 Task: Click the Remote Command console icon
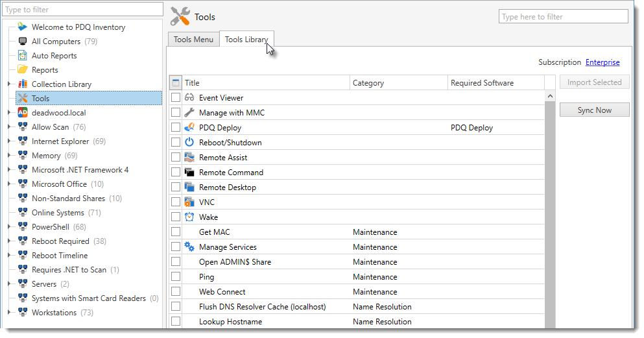click(x=189, y=172)
